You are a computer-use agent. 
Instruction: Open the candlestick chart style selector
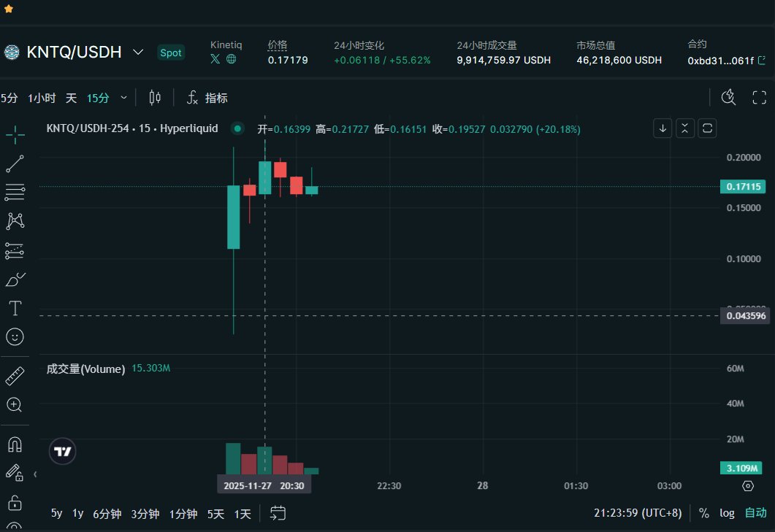155,98
